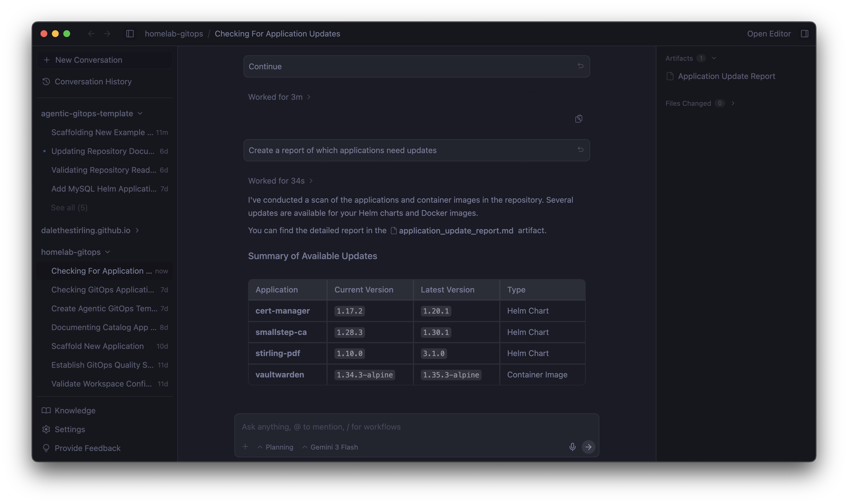Copy the response using the copy icon
Viewport: 848px width, 504px height.
click(x=579, y=119)
